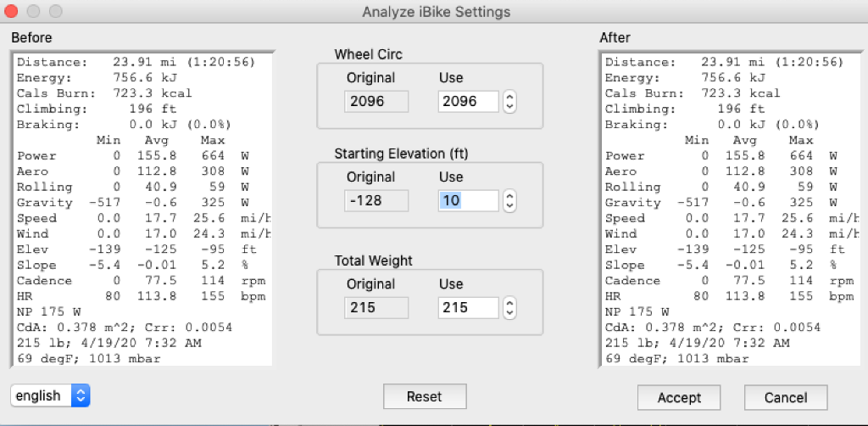
Task: Lower Total Weight with stepper down arrow
Action: click(509, 312)
